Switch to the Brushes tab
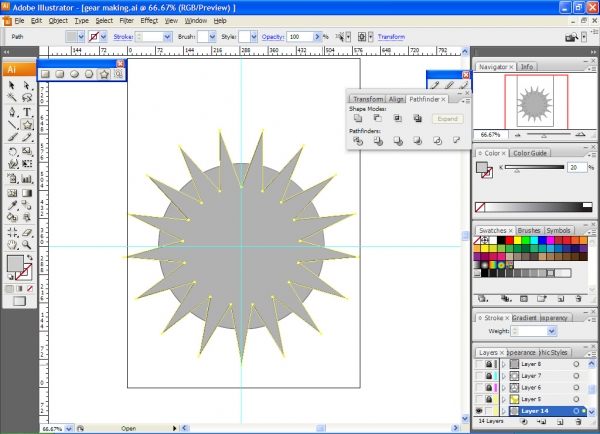600x434 pixels. pyautogui.click(x=529, y=230)
